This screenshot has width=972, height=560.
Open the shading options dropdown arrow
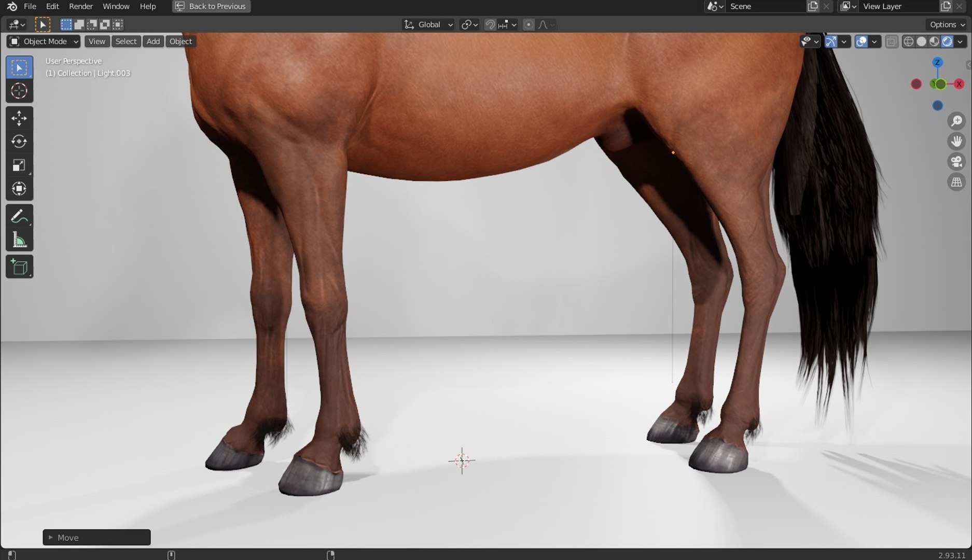pyautogui.click(x=960, y=41)
